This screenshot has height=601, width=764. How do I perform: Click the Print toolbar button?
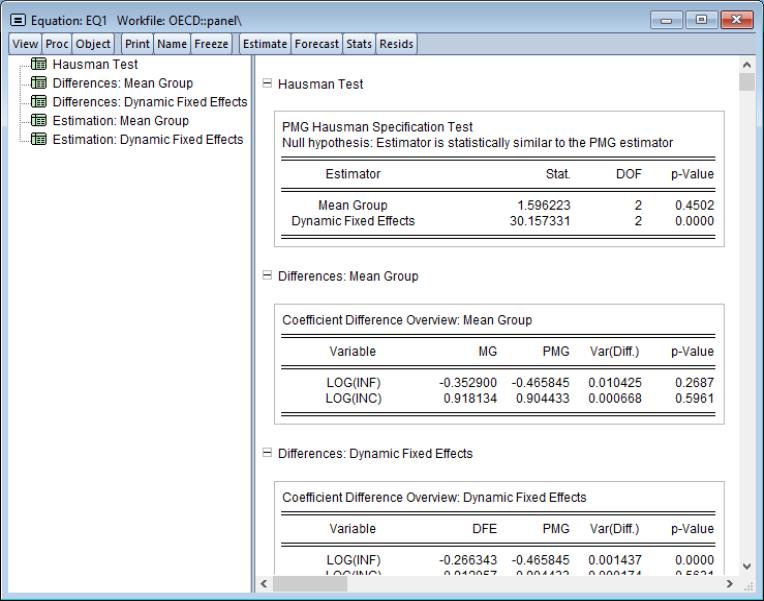tap(136, 44)
